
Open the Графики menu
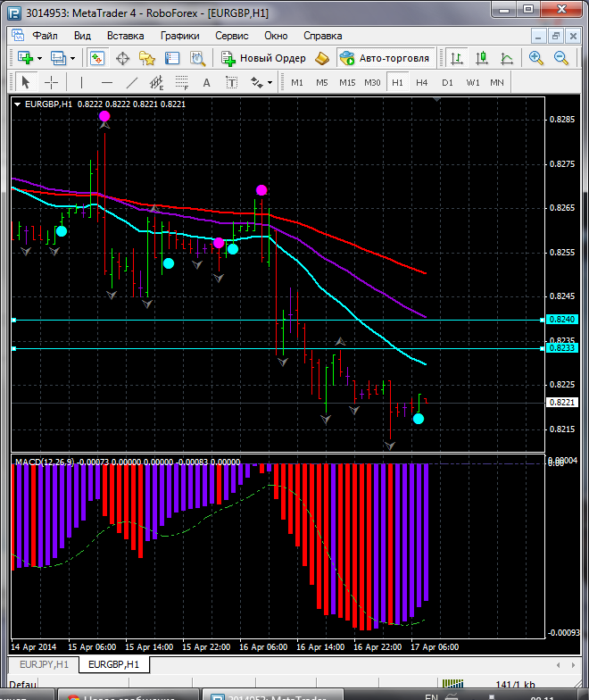(180, 36)
